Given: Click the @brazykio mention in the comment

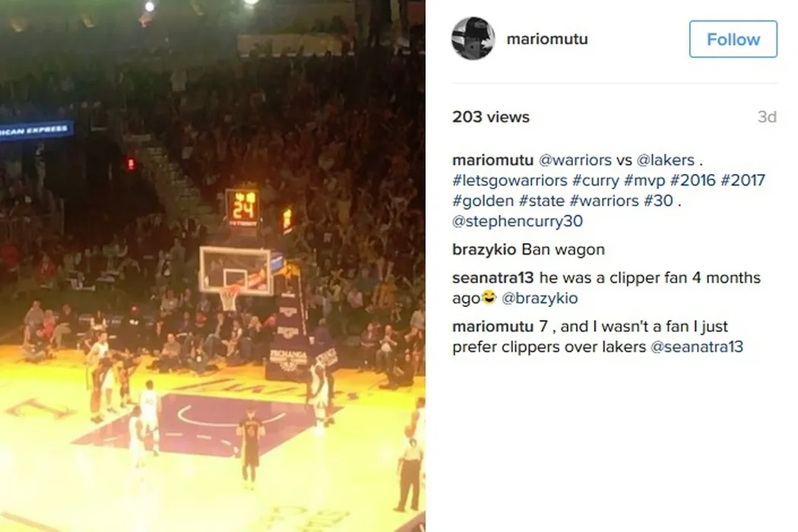Looking at the screenshot, I should pyautogui.click(x=540, y=298).
